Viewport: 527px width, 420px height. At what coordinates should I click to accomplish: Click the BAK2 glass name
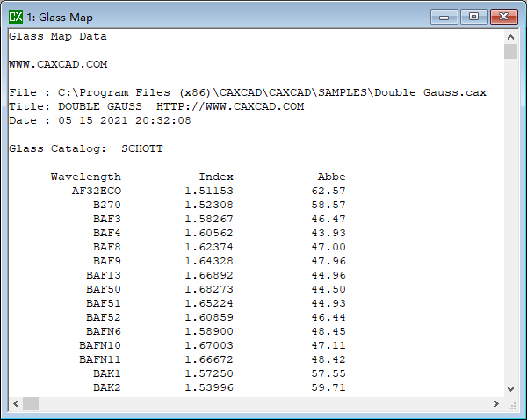tap(107, 387)
